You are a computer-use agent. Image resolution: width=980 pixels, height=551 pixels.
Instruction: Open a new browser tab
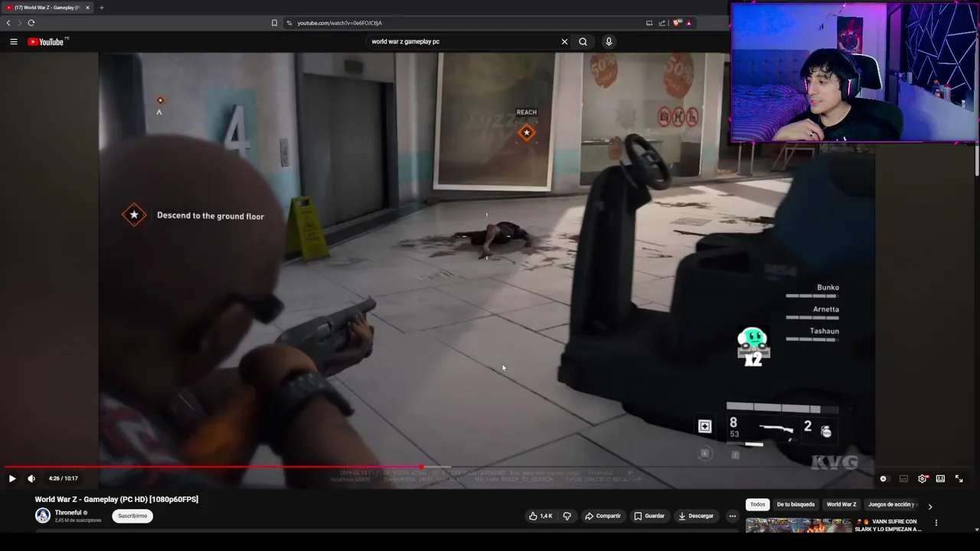101,8
